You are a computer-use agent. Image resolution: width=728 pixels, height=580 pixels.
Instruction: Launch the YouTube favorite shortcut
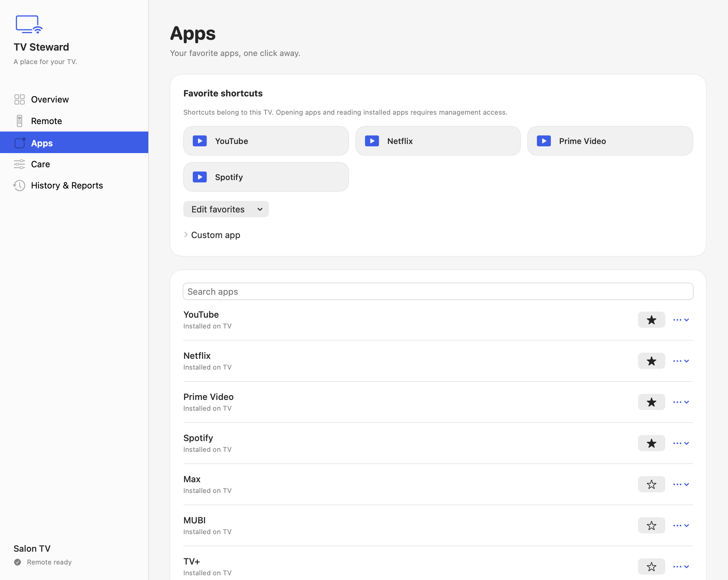coord(266,141)
